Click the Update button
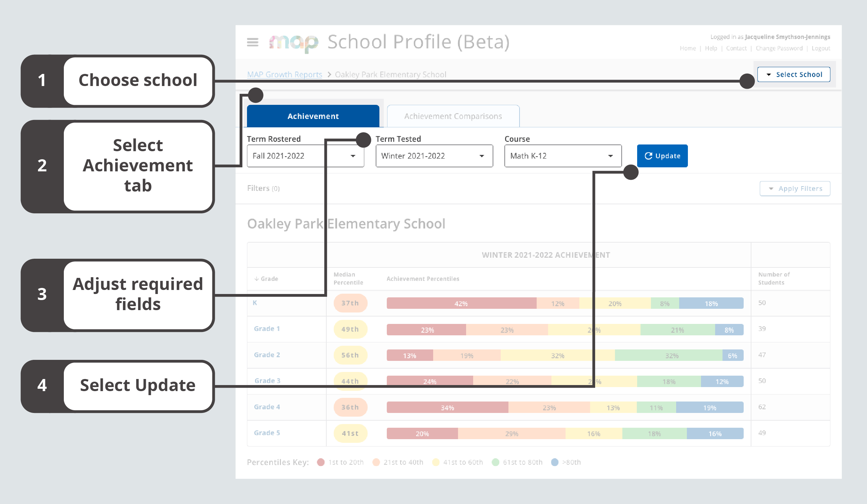Image resolution: width=867 pixels, height=504 pixels. pyautogui.click(x=662, y=156)
